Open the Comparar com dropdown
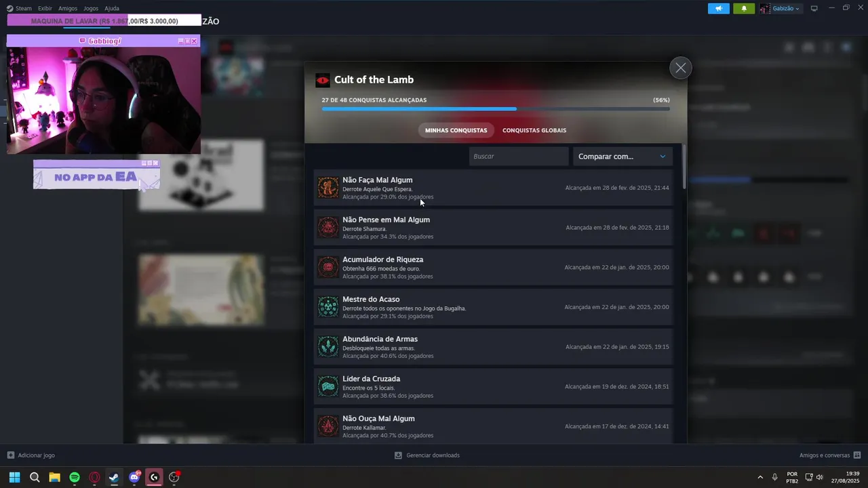This screenshot has height=488, width=868. 623,157
